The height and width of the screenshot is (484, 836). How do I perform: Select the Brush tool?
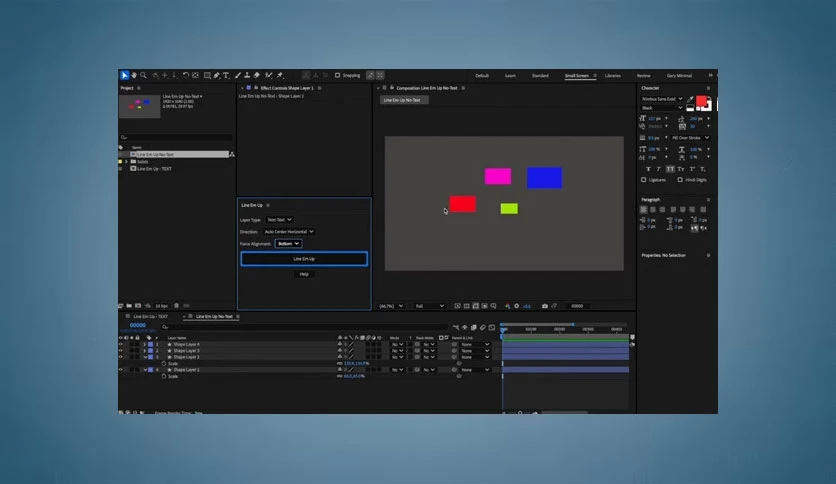pyautogui.click(x=238, y=75)
